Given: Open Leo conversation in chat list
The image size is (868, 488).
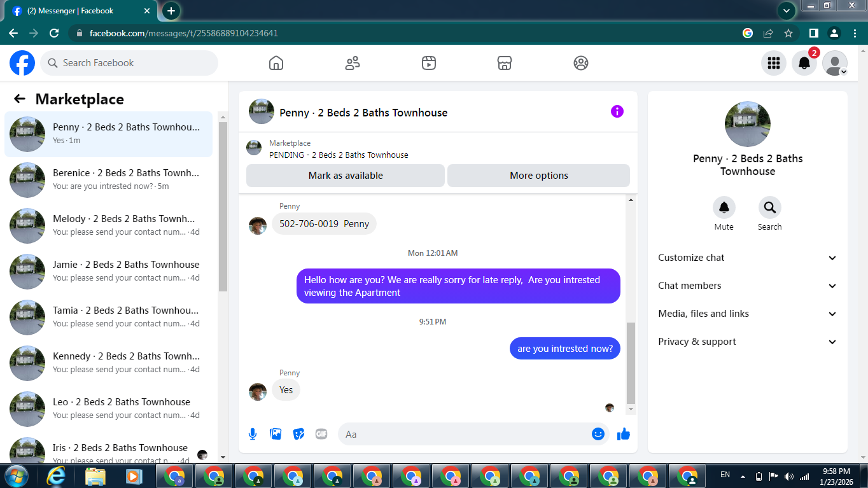Looking at the screenshot, I should (x=109, y=409).
